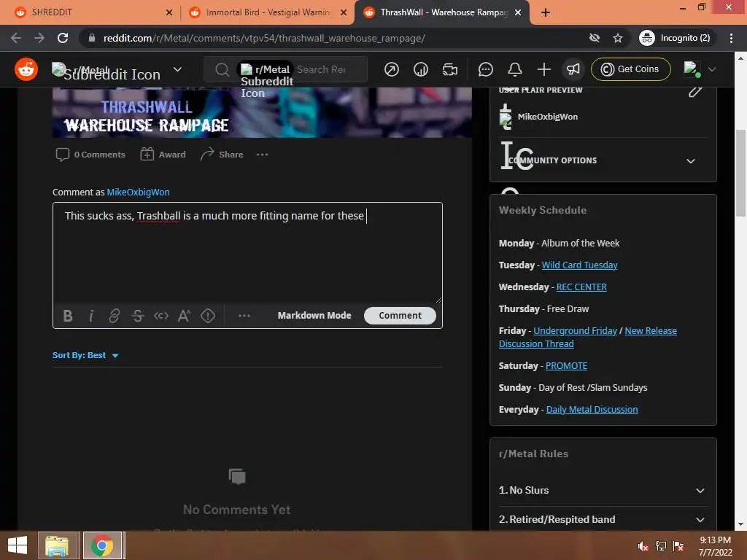
Task: Open a new browser tab
Action: click(546, 12)
